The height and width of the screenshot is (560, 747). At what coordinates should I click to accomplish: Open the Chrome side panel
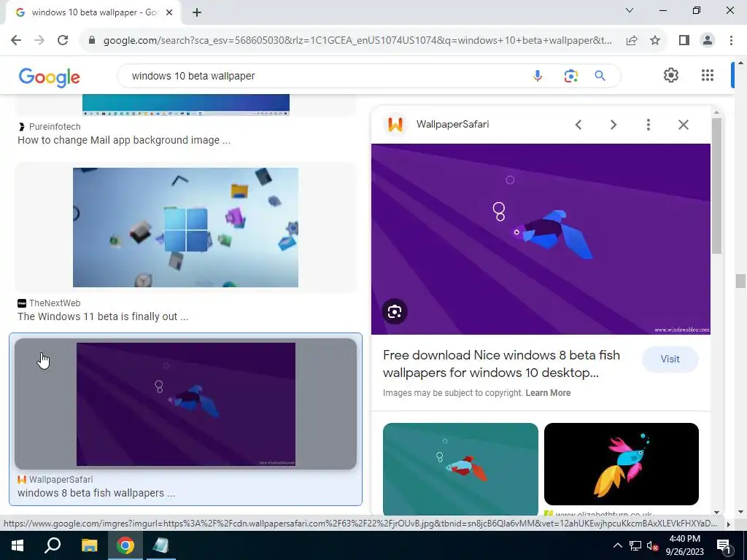pyautogui.click(x=684, y=41)
